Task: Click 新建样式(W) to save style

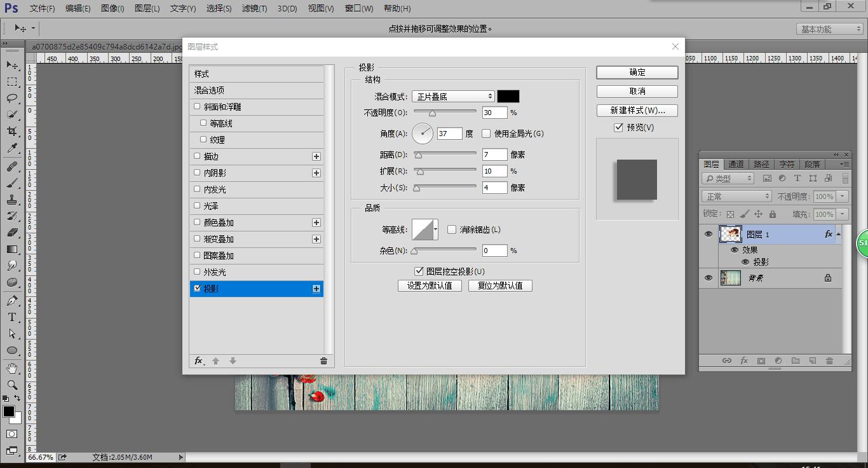Action: pos(637,110)
